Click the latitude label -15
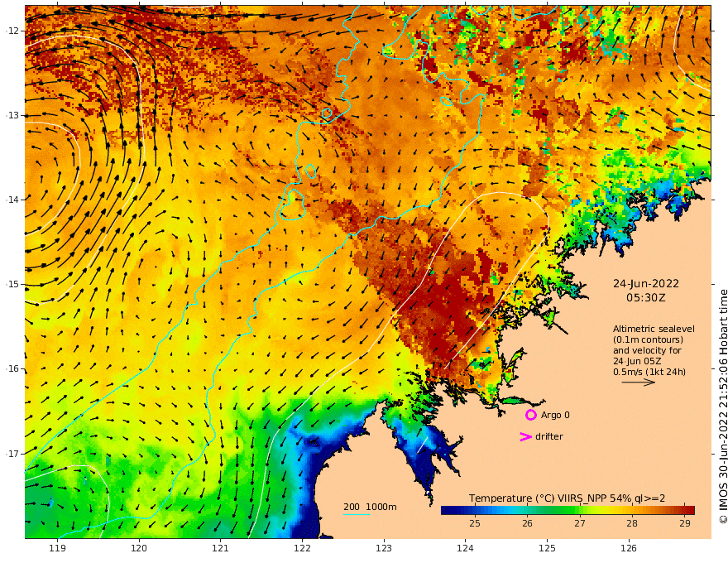 pyautogui.click(x=12, y=284)
